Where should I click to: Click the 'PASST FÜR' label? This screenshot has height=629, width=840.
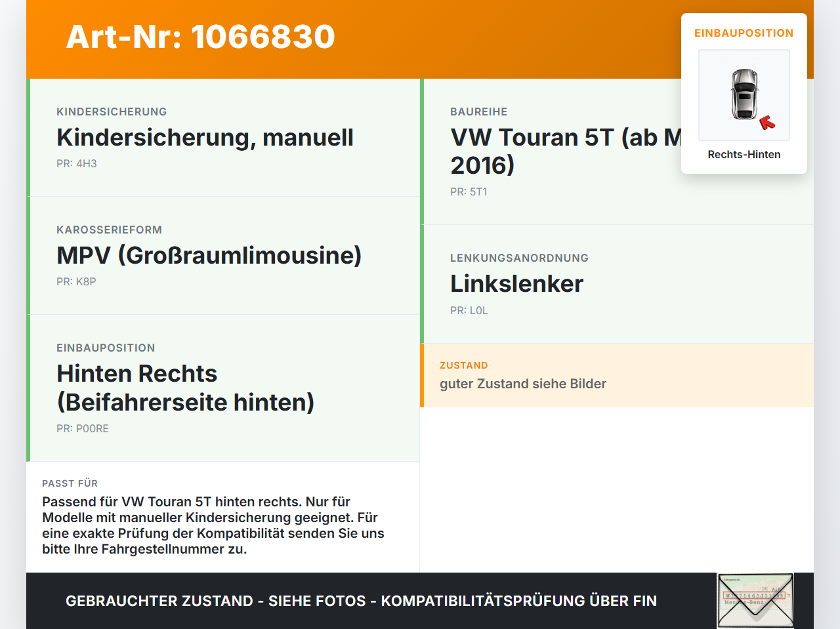coord(70,484)
